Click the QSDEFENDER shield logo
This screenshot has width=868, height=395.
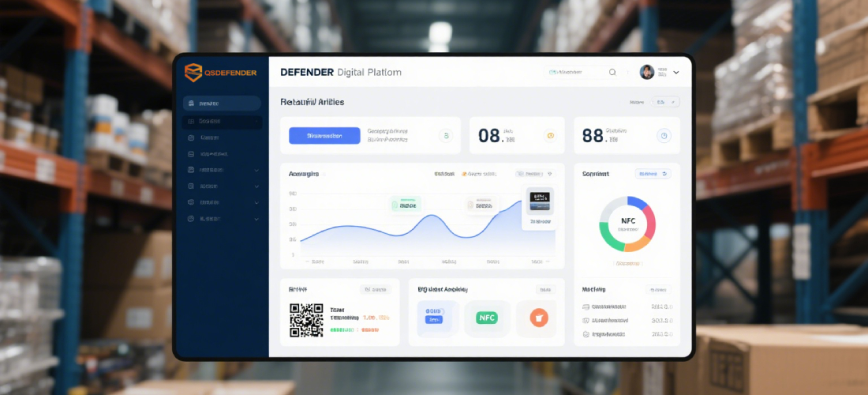[193, 73]
